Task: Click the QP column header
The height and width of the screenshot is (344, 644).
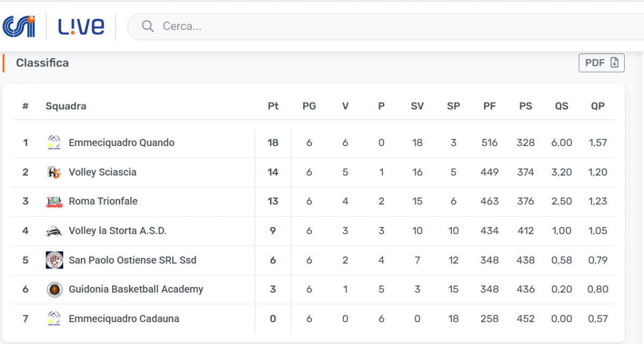Action: [x=598, y=106]
